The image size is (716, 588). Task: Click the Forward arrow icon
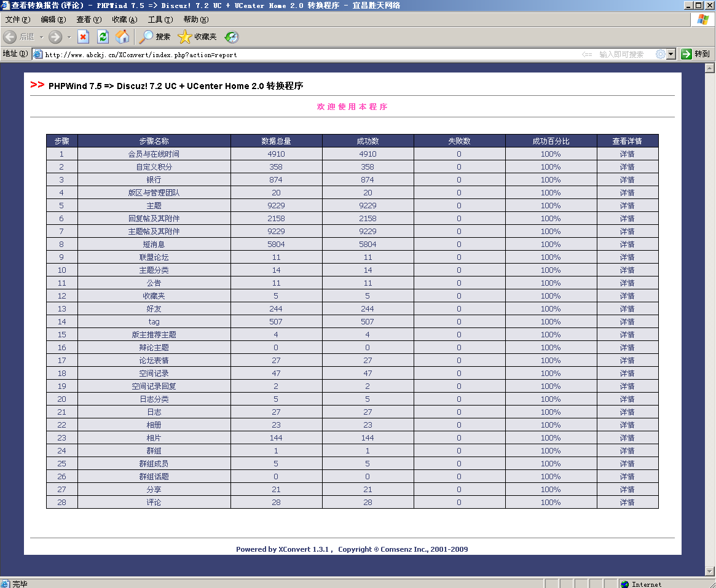(x=55, y=37)
